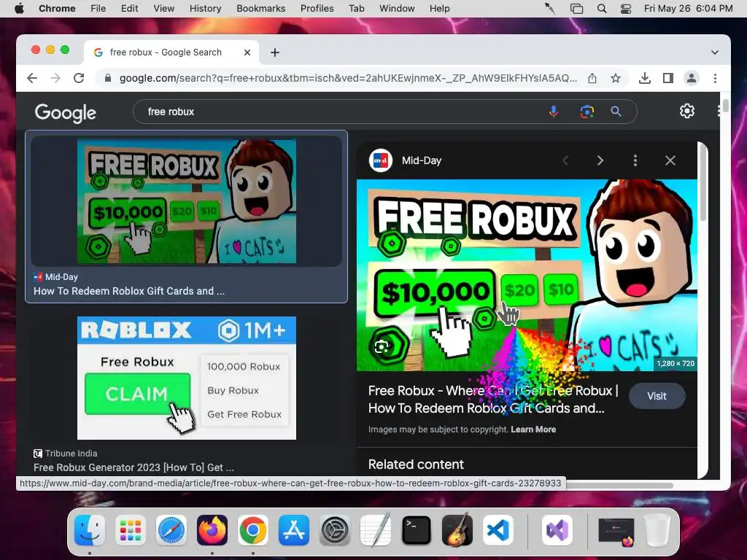The image size is (747, 560).
Task: Open Spotlight search in menu bar
Action: [x=602, y=9]
